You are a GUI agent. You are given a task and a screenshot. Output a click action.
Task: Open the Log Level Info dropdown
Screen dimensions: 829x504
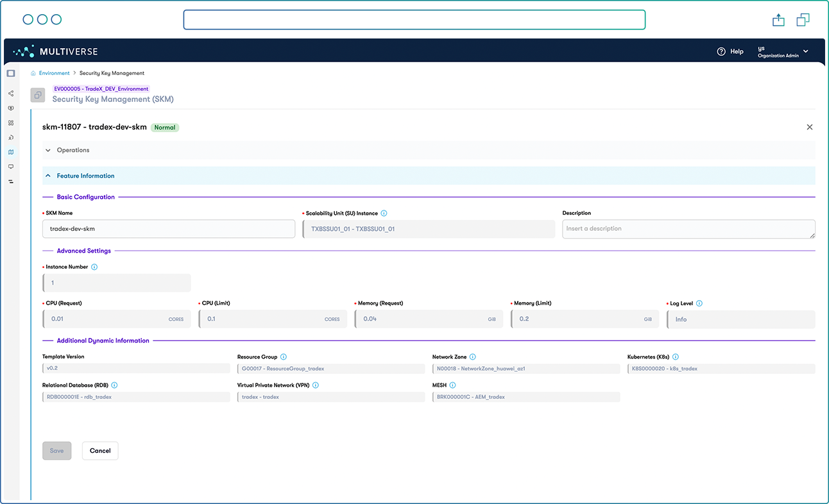tap(741, 319)
